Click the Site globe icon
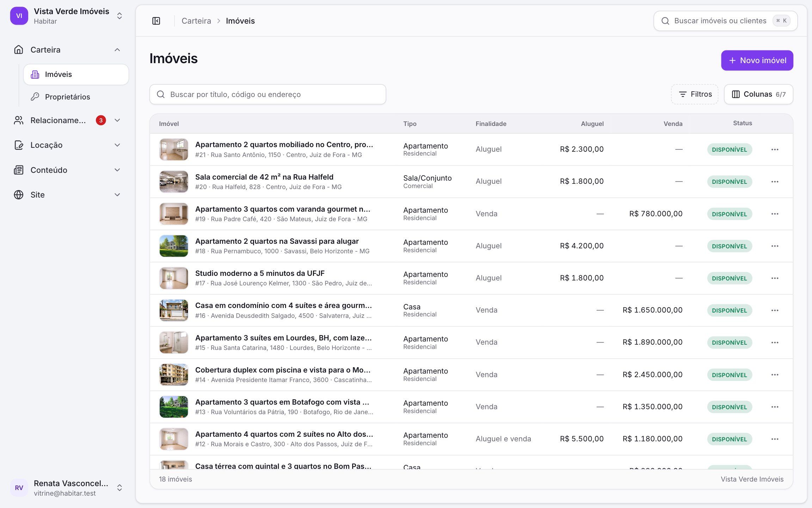Viewport: 812px width, 508px height. pyautogui.click(x=19, y=195)
